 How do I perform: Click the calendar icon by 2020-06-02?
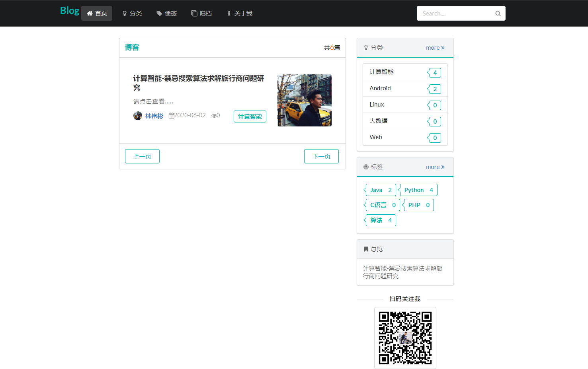tap(171, 115)
